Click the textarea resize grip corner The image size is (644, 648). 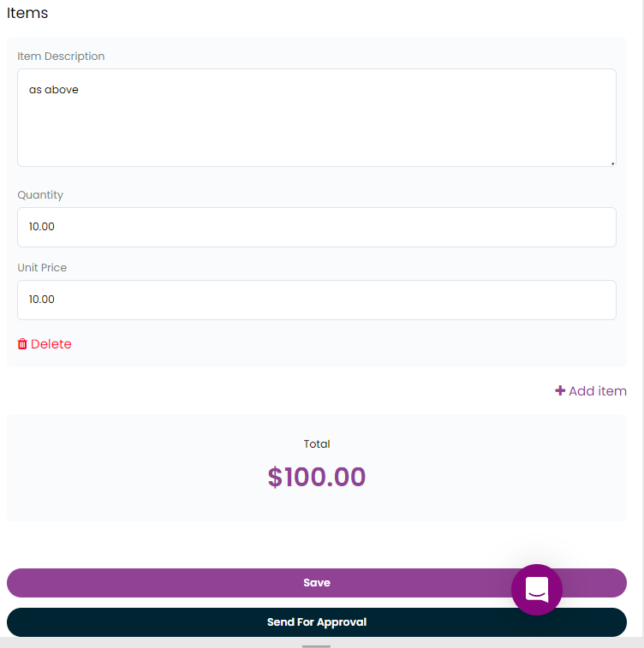point(612,163)
